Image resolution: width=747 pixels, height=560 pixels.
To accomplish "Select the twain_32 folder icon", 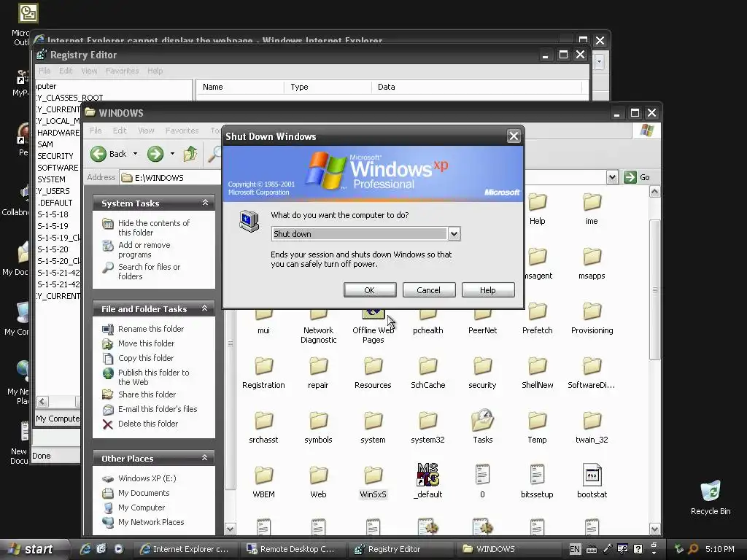I will (592, 421).
